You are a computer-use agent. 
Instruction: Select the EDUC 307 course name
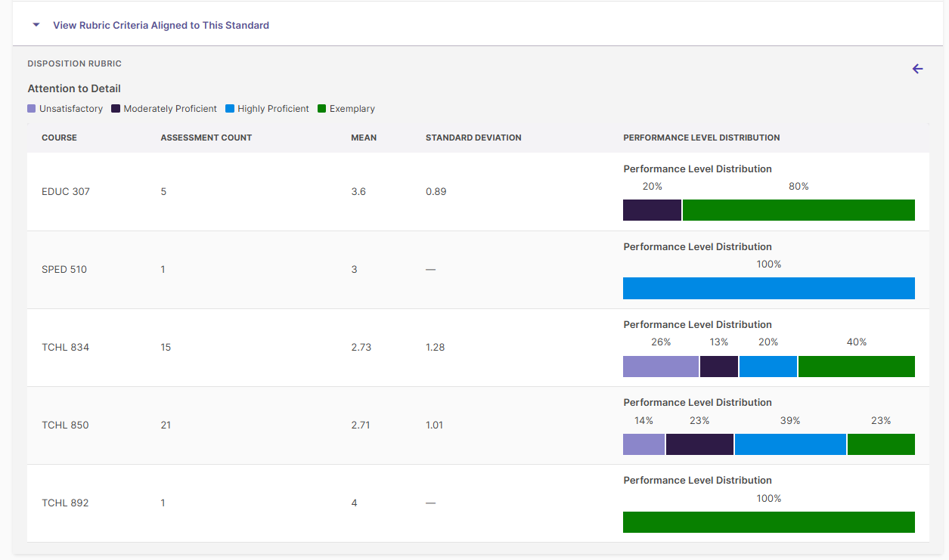[x=66, y=192]
